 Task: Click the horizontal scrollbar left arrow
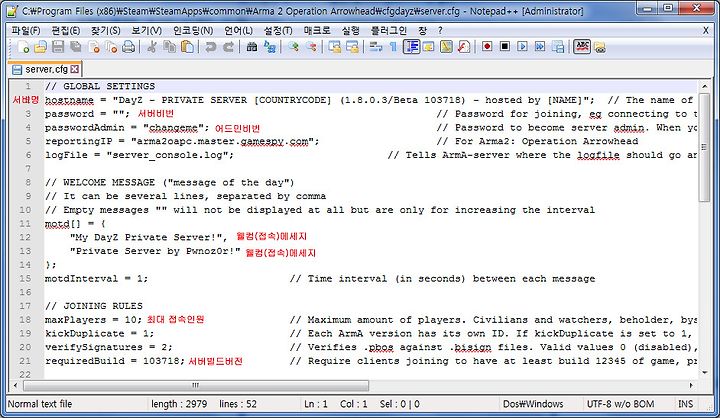(15, 385)
